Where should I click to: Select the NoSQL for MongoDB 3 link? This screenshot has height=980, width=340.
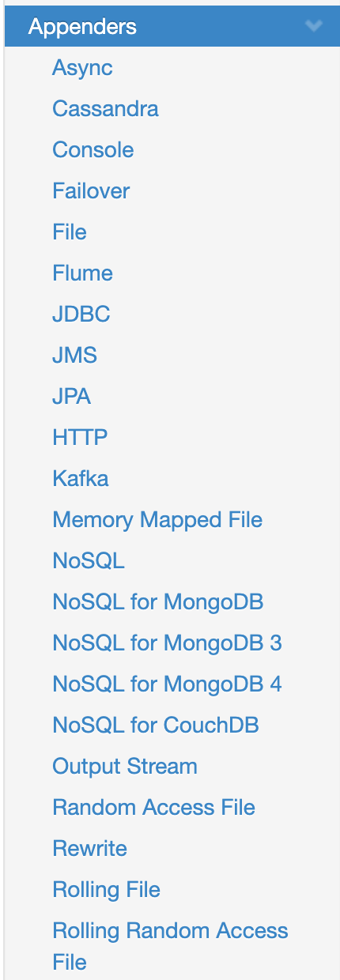[x=167, y=643]
